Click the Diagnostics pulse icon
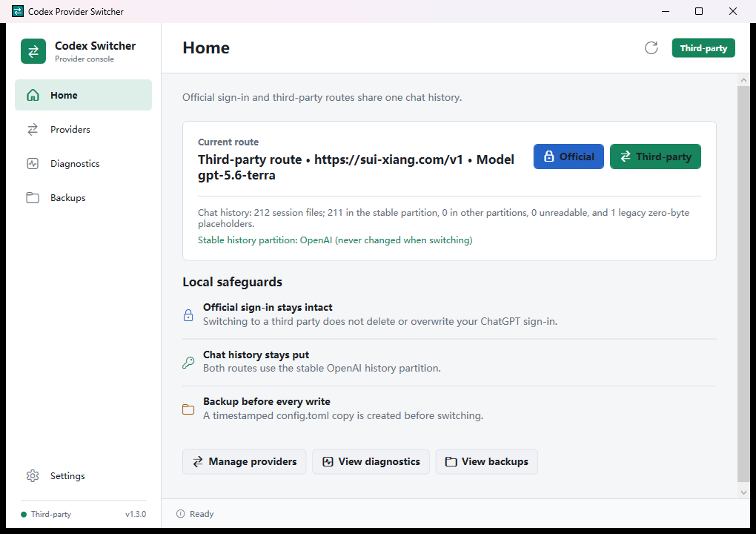The height and width of the screenshot is (534, 756). coord(33,163)
